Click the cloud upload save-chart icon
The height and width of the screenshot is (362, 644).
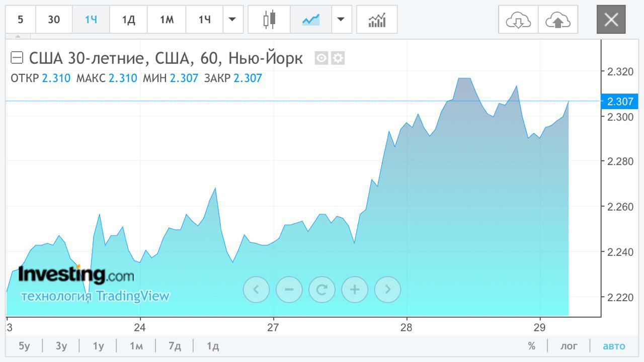tap(557, 20)
